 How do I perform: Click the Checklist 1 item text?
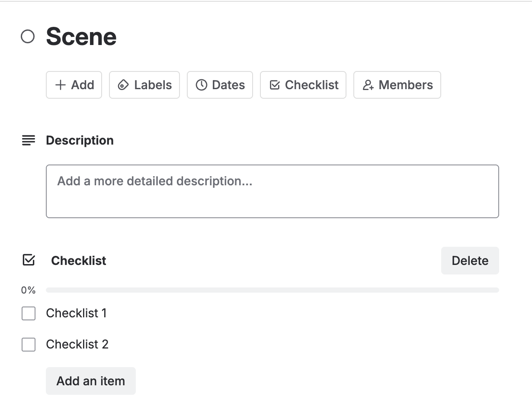click(x=76, y=313)
